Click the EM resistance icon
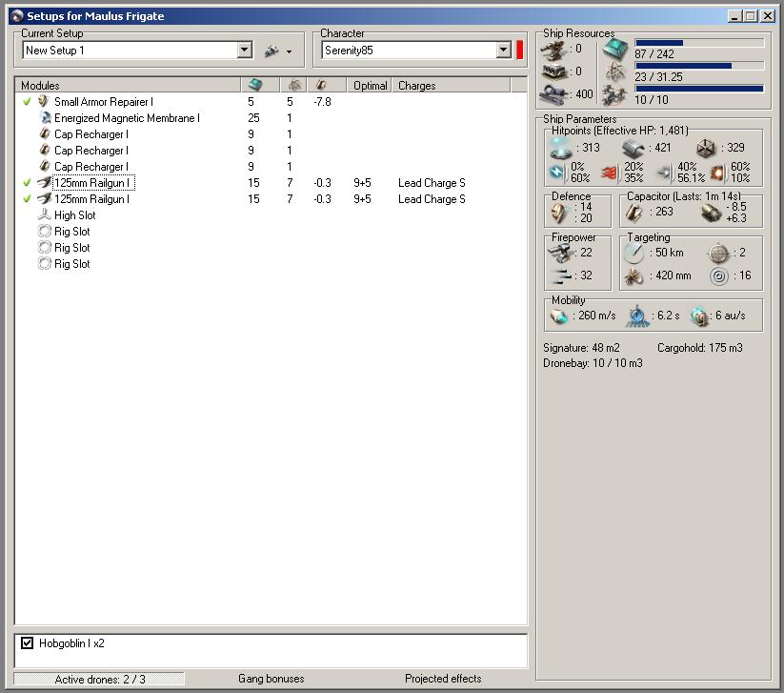This screenshot has height=693, width=784. [557, 173]
